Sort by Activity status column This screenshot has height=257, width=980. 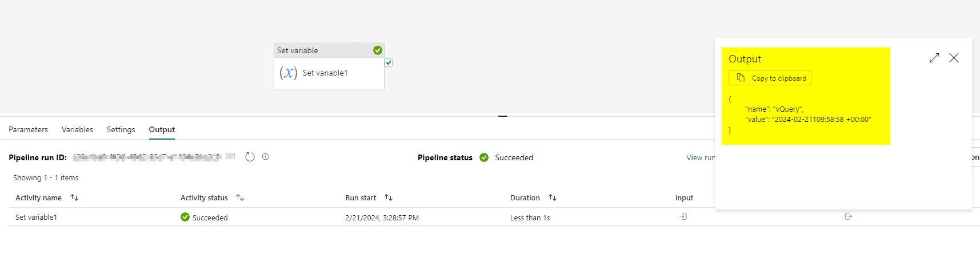[240, 197]
